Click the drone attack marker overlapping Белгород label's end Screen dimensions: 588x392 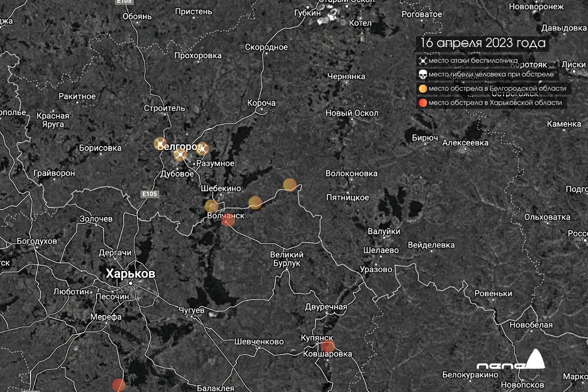[x=202, y=148]
